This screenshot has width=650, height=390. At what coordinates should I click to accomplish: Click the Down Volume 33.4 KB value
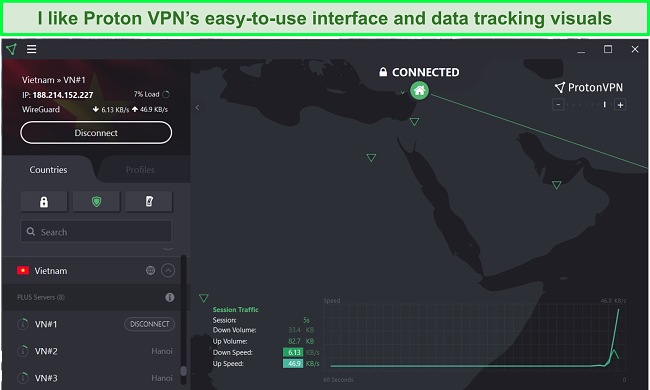(x=301, y=330)
